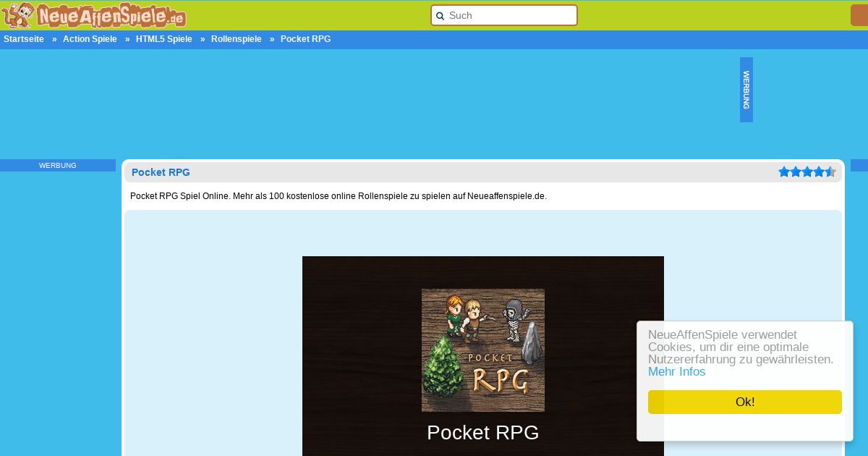Image resolution: width=868 pixels, height=456 pixels.
Task: Click the NeueAffenSpiele.de monkey logo
Action: [94, 15]
